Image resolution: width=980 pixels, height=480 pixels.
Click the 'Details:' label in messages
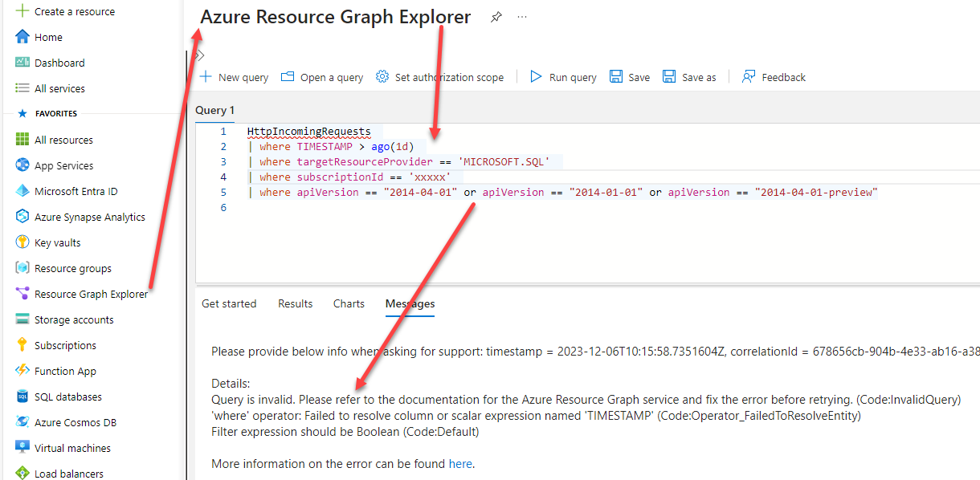(231, 384)
